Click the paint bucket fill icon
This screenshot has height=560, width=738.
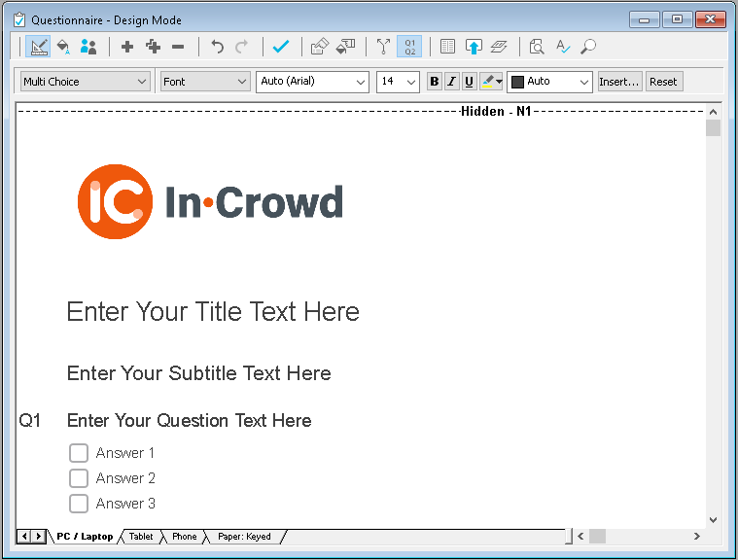[63, 46]
